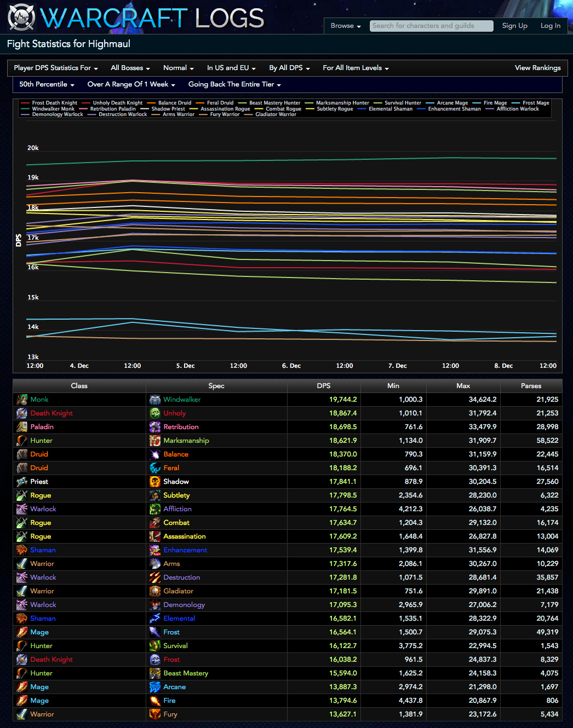The width and height of the screenshot is (573, 728).
Task: Click the Warcraft Logs site logo emblem
Action: coord(21,18)
